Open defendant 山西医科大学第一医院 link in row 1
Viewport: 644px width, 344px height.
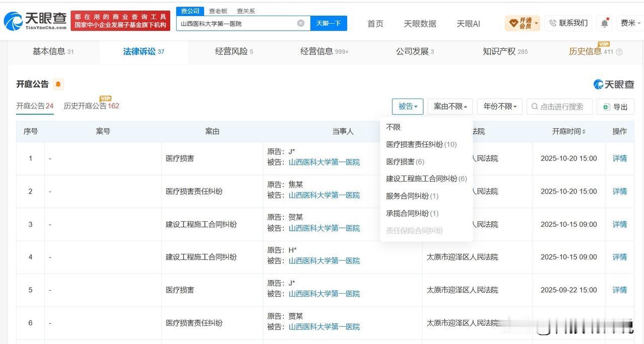click(x=324, y=162)
